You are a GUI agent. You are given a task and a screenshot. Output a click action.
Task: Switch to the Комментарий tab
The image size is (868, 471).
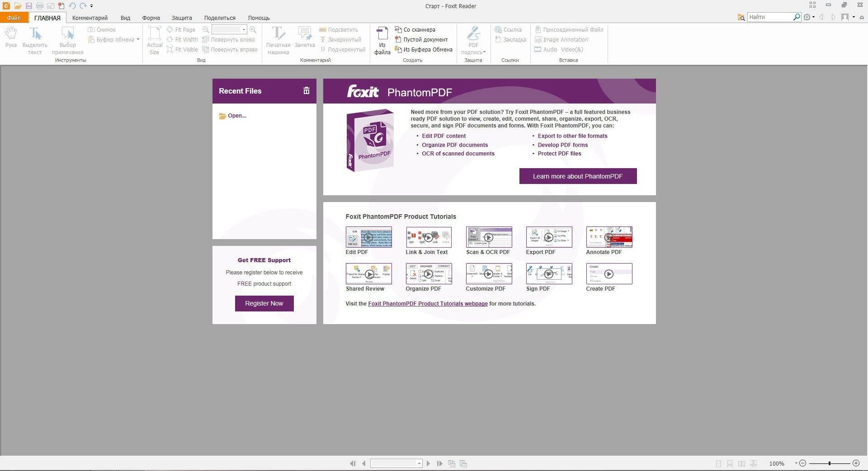coord(90,18)
